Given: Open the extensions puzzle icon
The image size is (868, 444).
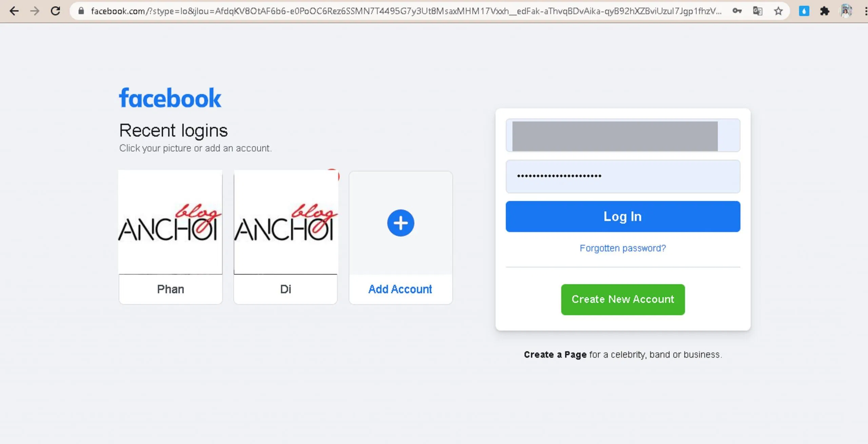Looking at the screenshot, I should [x=825, y=11].
